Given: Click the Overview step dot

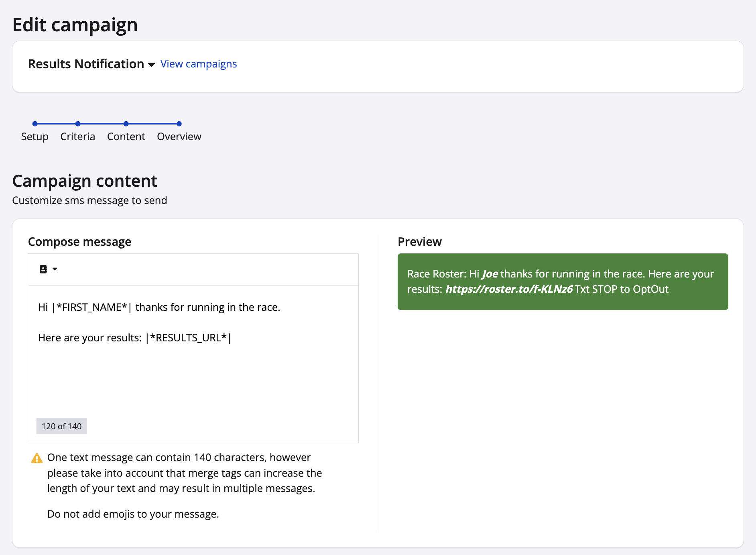Looking at the screenshot, I should pos(179,124).
